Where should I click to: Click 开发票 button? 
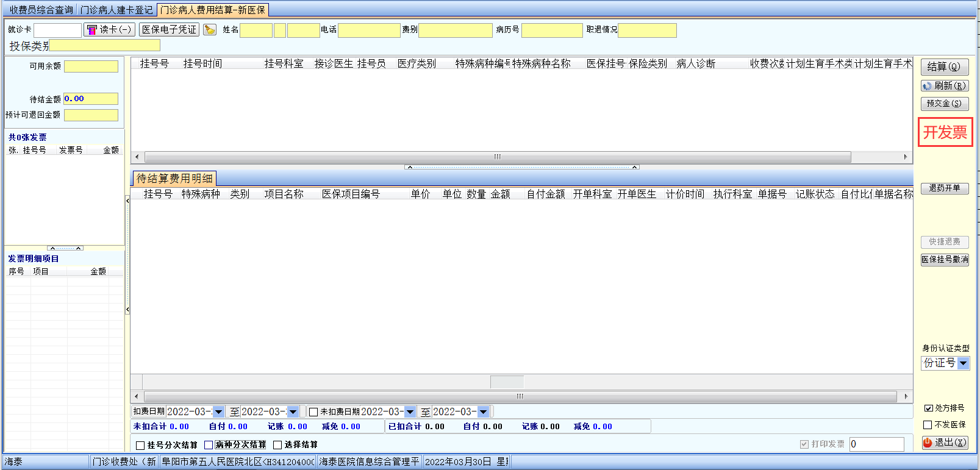point(945,132)
